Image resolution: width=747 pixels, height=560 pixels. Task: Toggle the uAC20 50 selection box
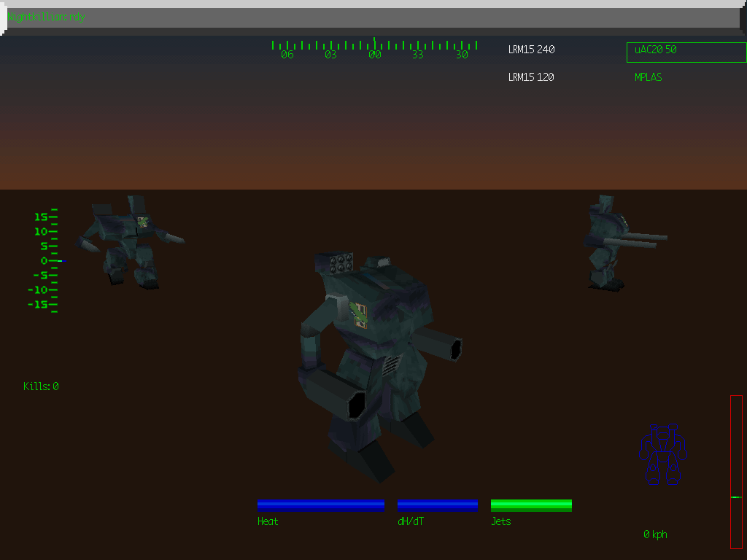(686, 52)
